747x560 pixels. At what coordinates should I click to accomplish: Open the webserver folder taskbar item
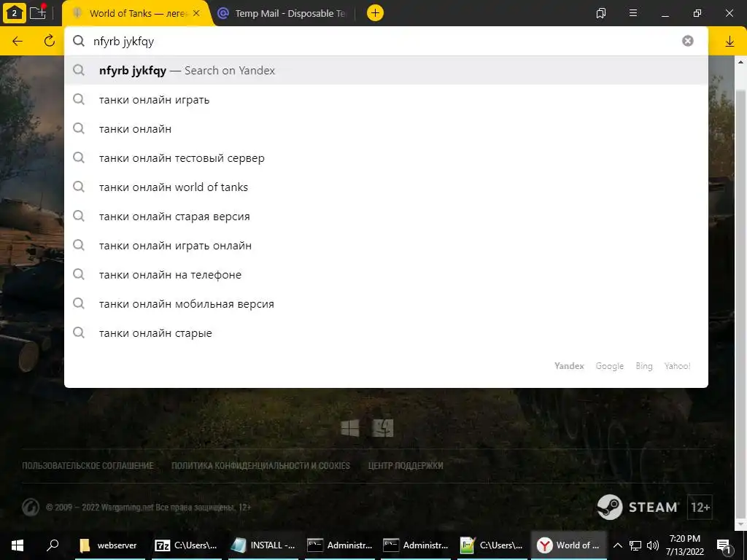[x=109, y=545]
